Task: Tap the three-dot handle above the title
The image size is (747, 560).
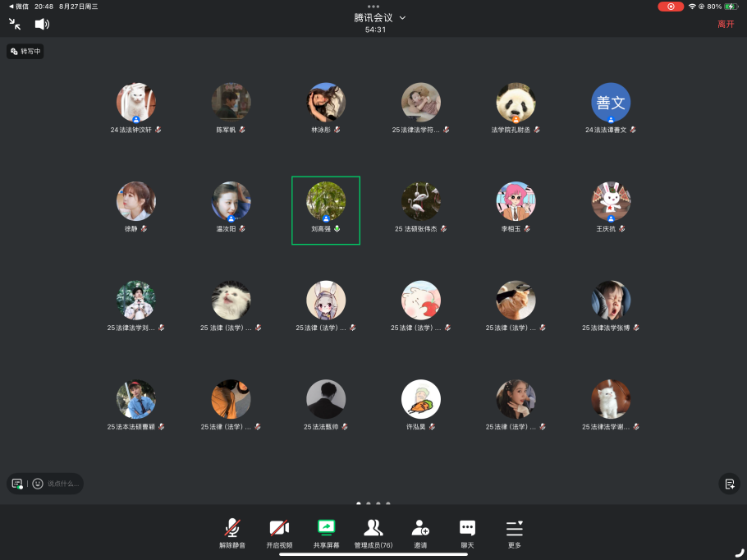Action: click(373, 6)
